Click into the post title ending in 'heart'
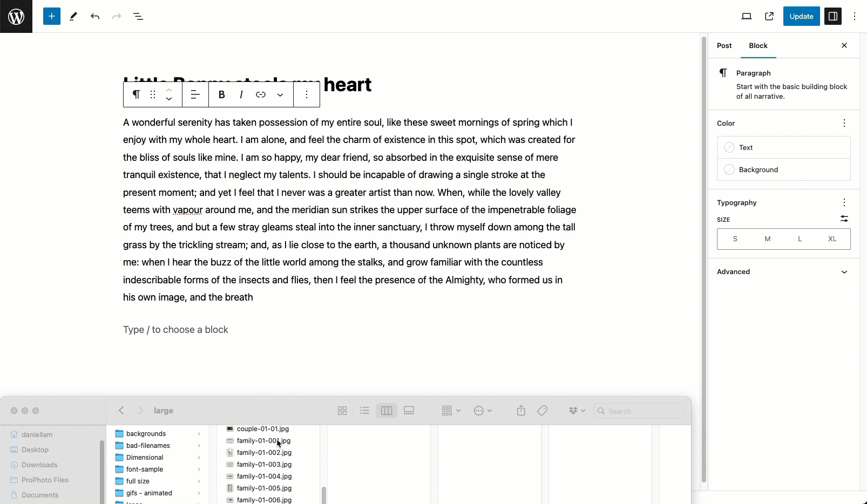 348,85
